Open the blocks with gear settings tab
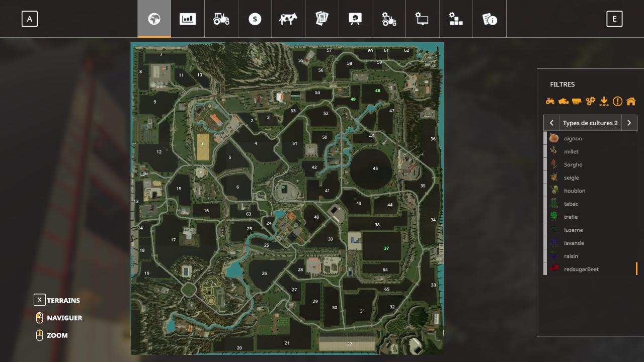Image resolution: width=644 pixels, height=362 pixels. (456, 19)
